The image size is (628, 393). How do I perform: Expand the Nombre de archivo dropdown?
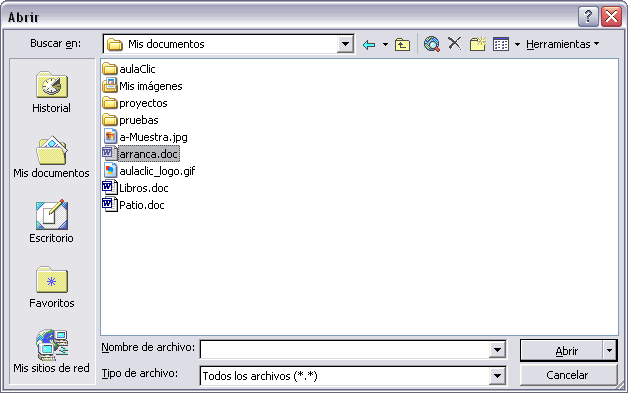[x=497, y=350]
